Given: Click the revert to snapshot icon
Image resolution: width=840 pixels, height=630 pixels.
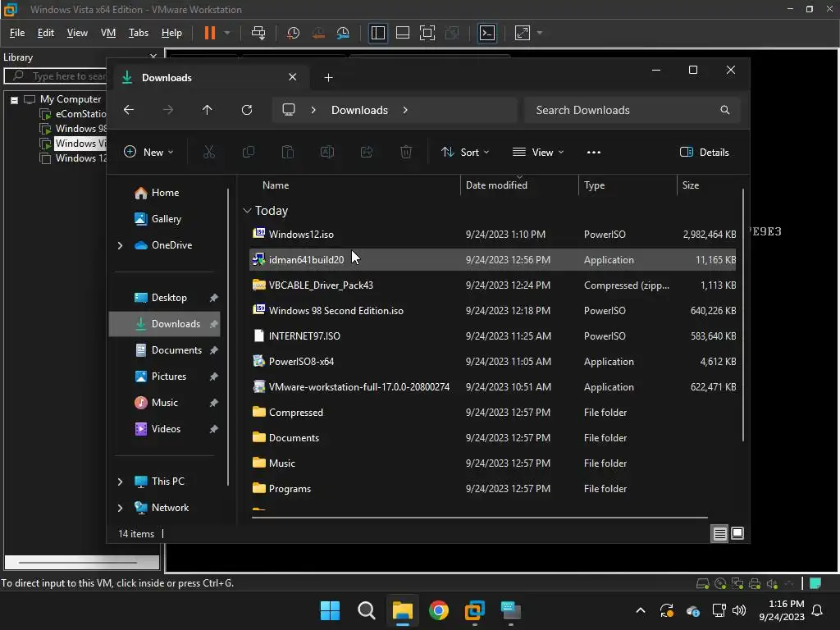Looking at the screenshot, I should (x=318, y=33).
